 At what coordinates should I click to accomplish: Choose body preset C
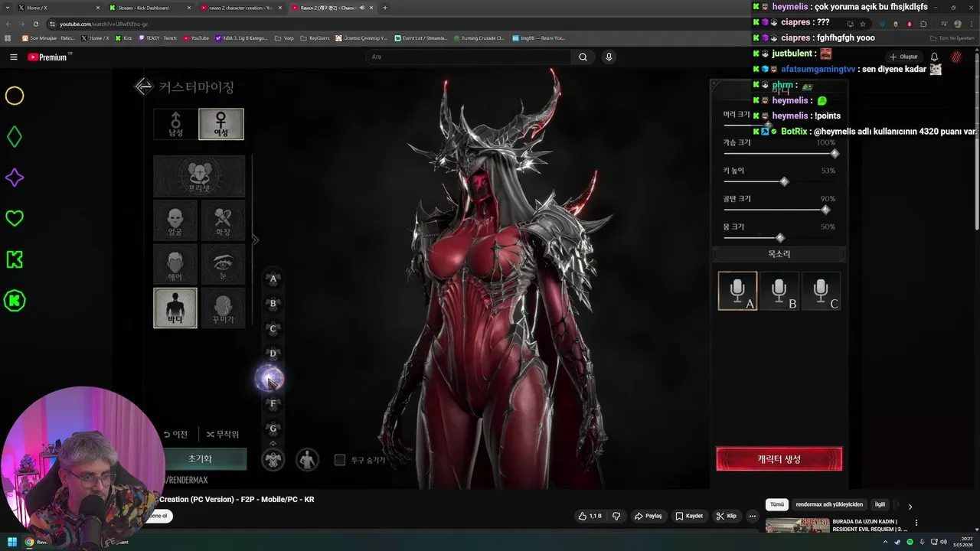pyautogui.click(x=273, y=329)
